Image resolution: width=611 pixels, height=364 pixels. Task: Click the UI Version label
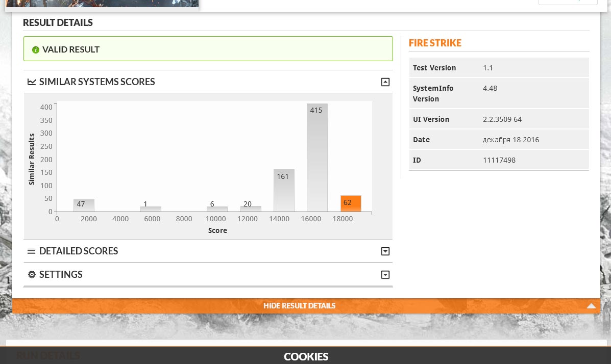431,119
